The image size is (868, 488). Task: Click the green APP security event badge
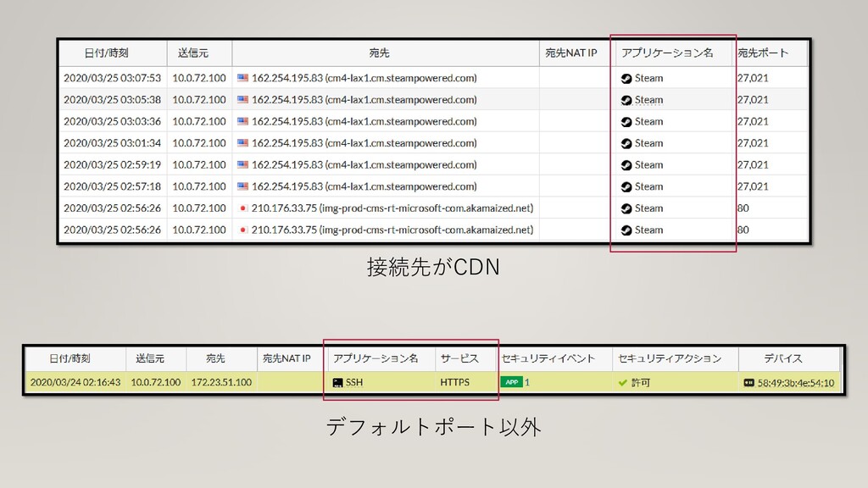(511, 382)
